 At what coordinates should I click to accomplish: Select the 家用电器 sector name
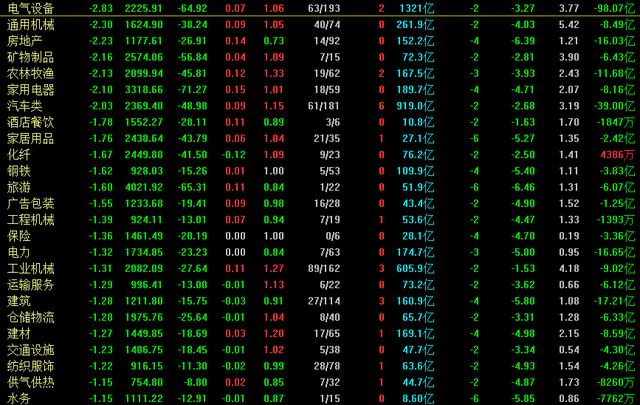tap(31, 90)
